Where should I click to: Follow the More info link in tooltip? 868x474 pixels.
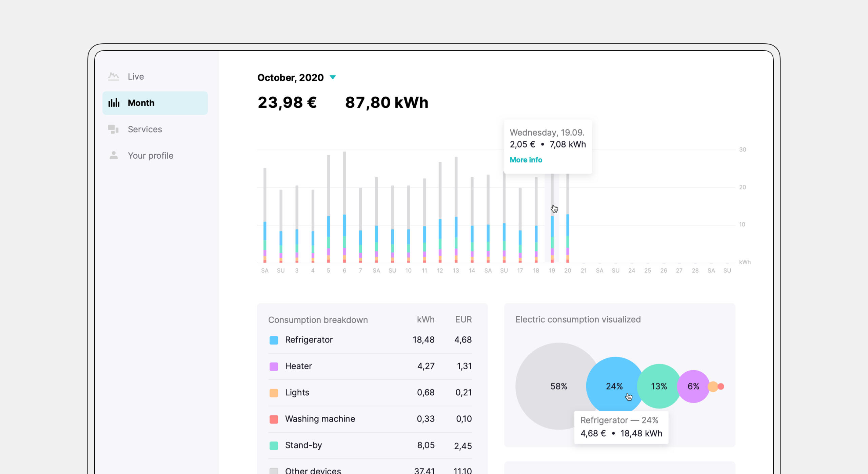click(526, 160)
